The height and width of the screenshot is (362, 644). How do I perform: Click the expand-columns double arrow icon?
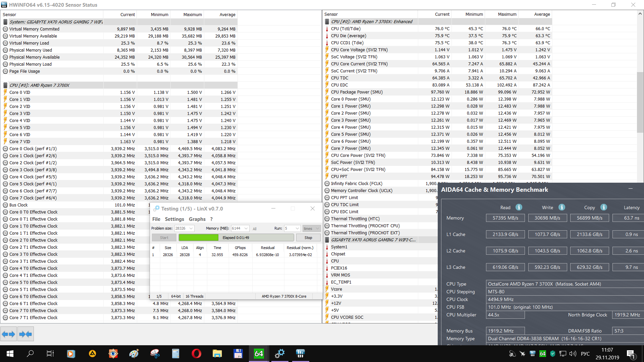coord(8,334)
